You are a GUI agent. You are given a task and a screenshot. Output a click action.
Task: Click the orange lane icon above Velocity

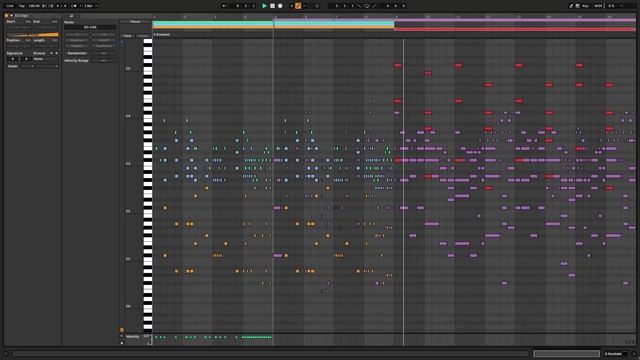[122, 330]
